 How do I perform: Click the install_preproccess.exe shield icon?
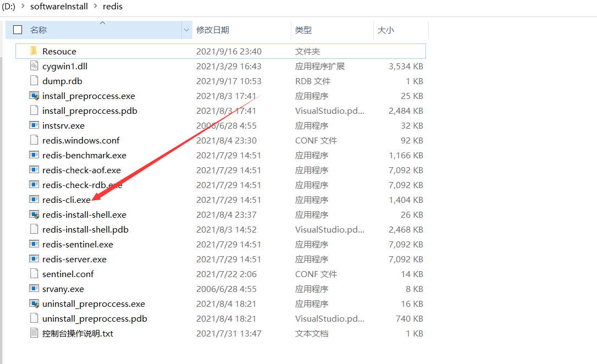coord(34,96)
